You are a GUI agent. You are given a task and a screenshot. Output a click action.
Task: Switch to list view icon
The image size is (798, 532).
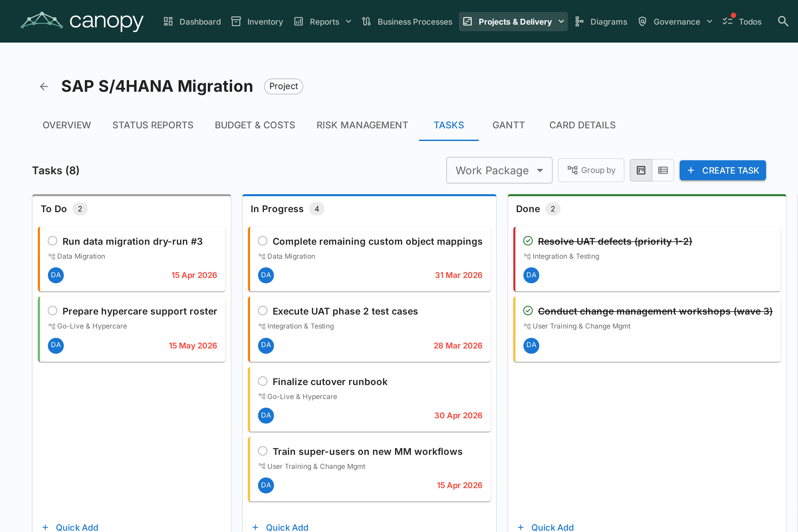pyautogui.click(x=663, y=170)
